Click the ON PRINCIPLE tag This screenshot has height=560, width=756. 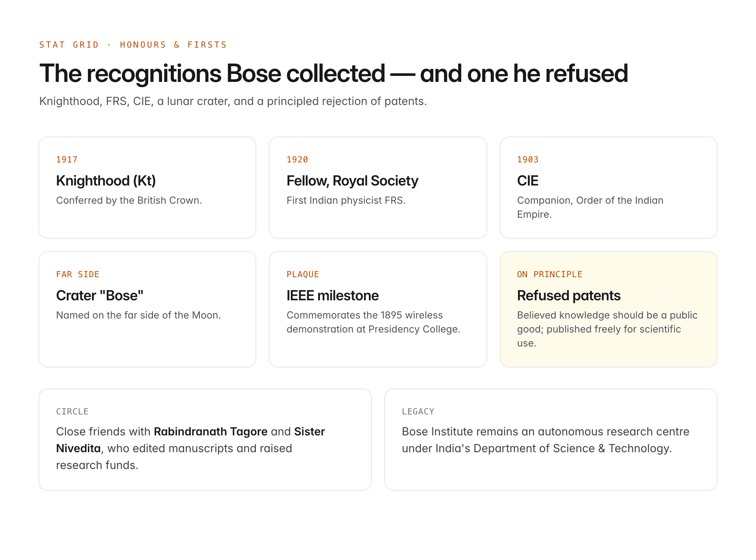pos(549,274)
